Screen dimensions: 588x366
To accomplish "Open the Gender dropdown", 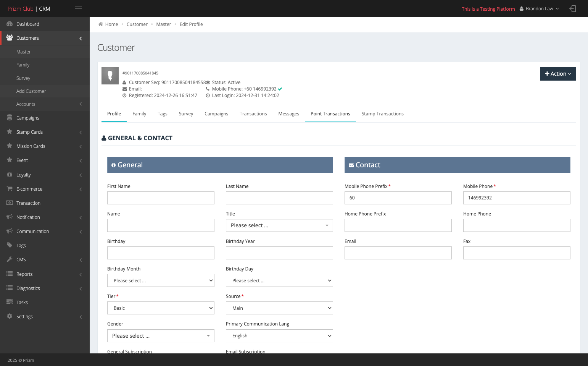I will point(161,336).
